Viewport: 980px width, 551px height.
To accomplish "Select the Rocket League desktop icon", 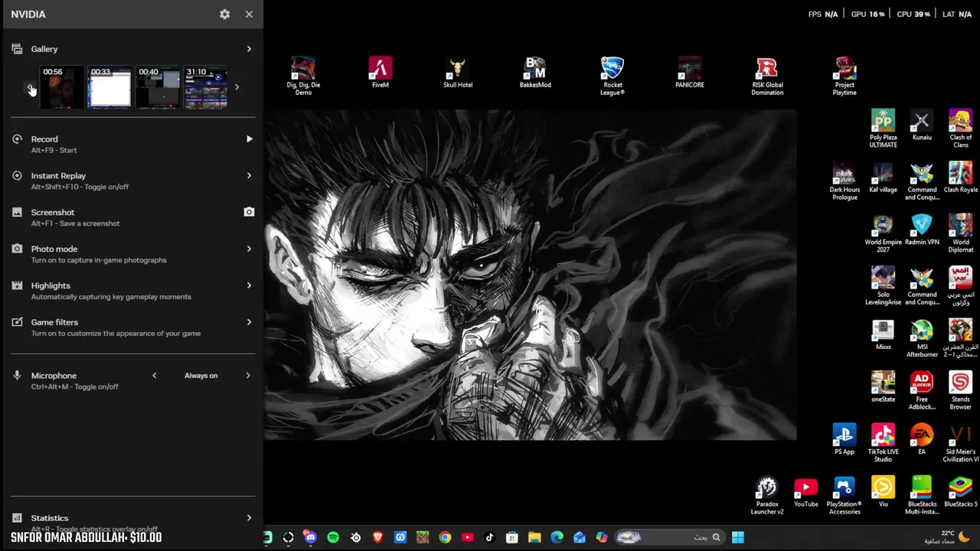I will 612,76.
